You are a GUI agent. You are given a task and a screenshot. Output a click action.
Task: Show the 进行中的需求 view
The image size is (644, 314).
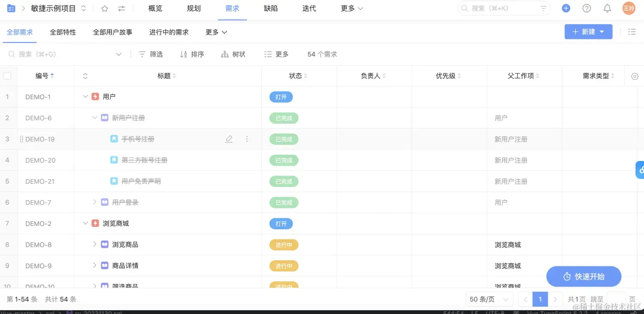coord(169,32)
